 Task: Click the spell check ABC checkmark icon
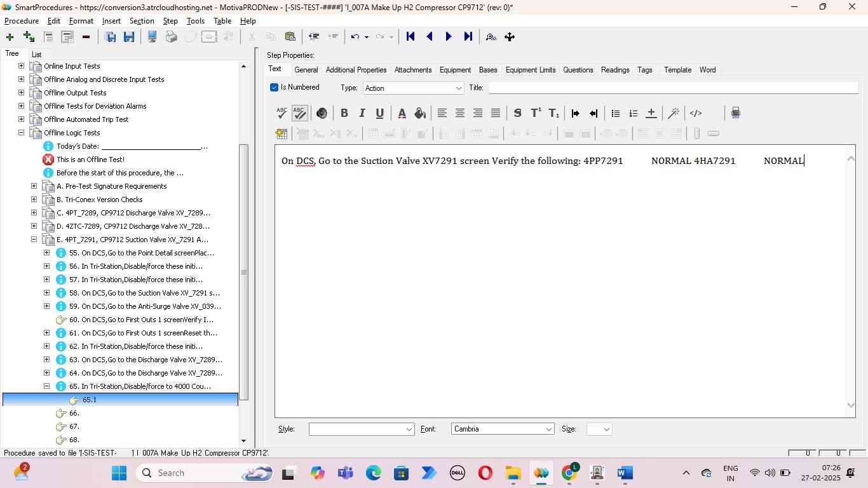pyautogui.click(x=281, y=113)
